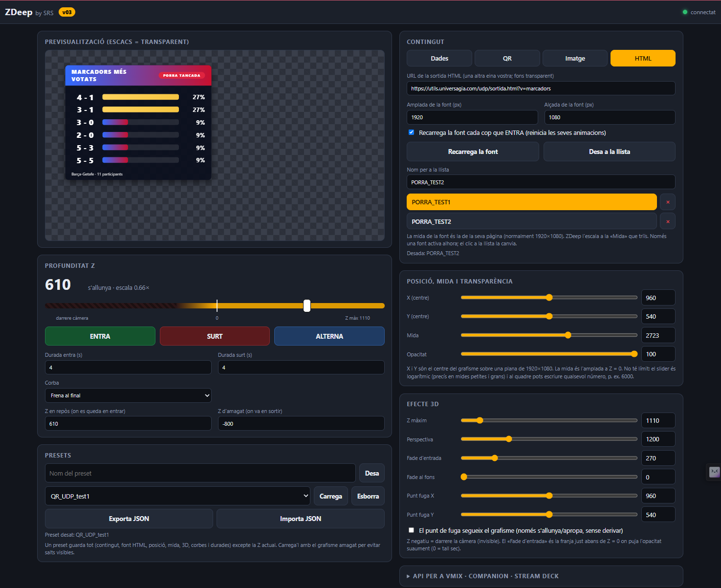Click Desa a la llista button
The height and width of the screenshot is (588, 721).
[x=610, y=152]
